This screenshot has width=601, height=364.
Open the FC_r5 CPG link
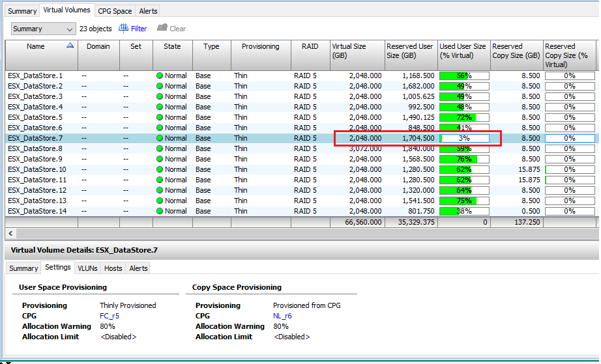pos(110,316)
